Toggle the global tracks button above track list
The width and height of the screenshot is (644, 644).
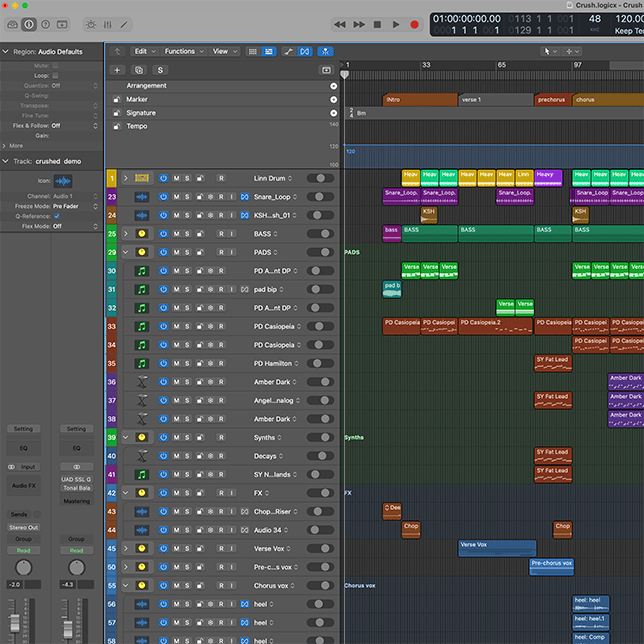[x=326, y=70]
